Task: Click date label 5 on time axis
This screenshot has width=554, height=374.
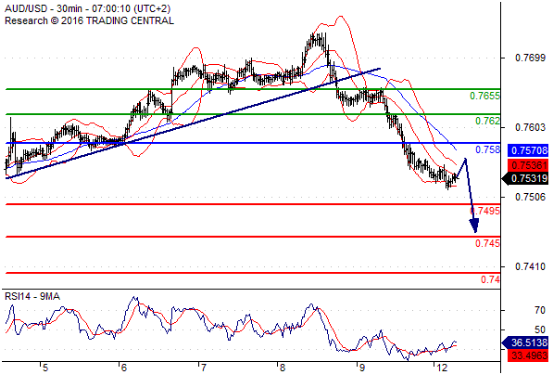Action: coord(45,368)
